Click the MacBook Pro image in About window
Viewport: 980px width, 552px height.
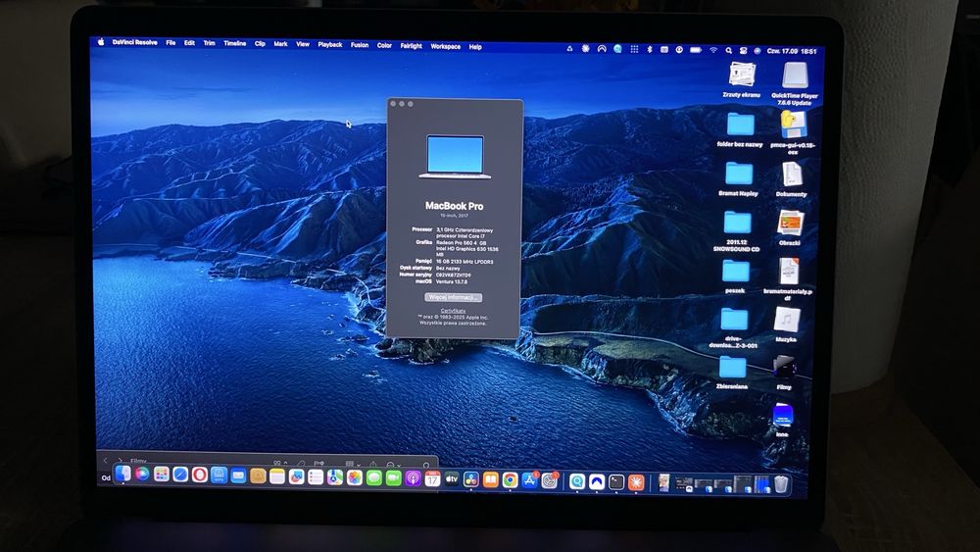pyautogui.click(x=455, y=156)
